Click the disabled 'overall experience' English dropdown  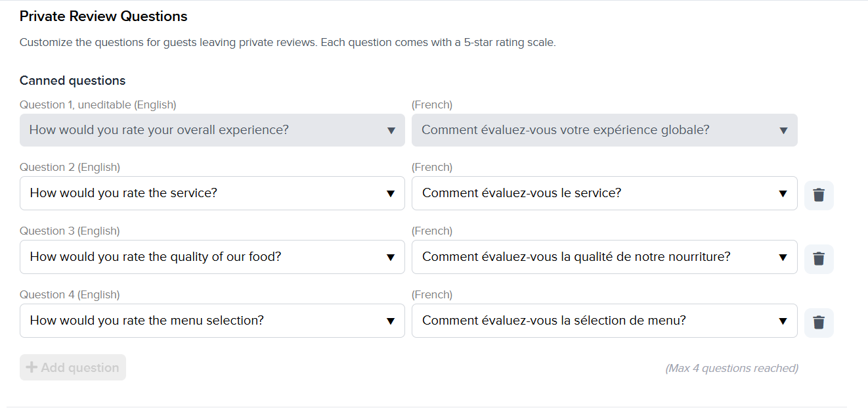click(212, 130)
